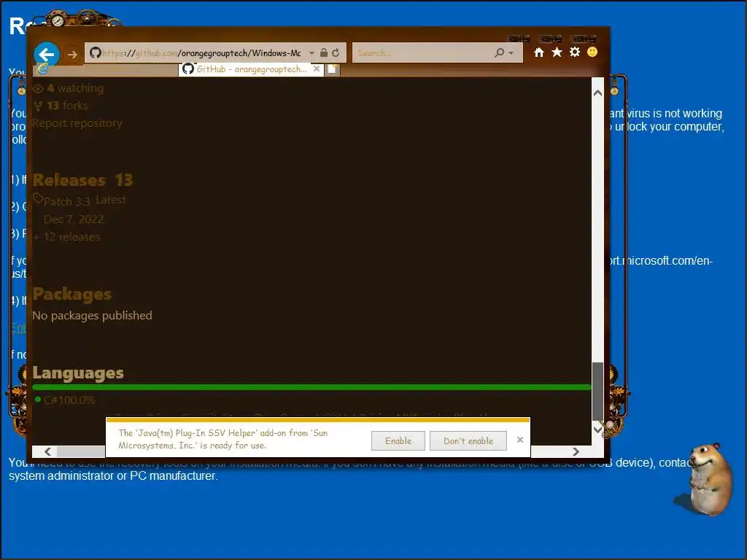
Task: Refresh the page with reload icon
Action: (x=336, y=52)
